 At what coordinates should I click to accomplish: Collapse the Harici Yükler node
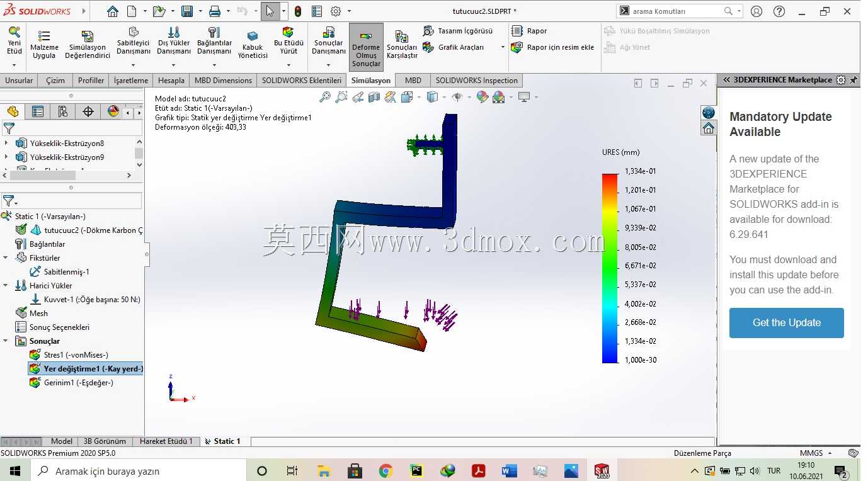coord(6,285)
